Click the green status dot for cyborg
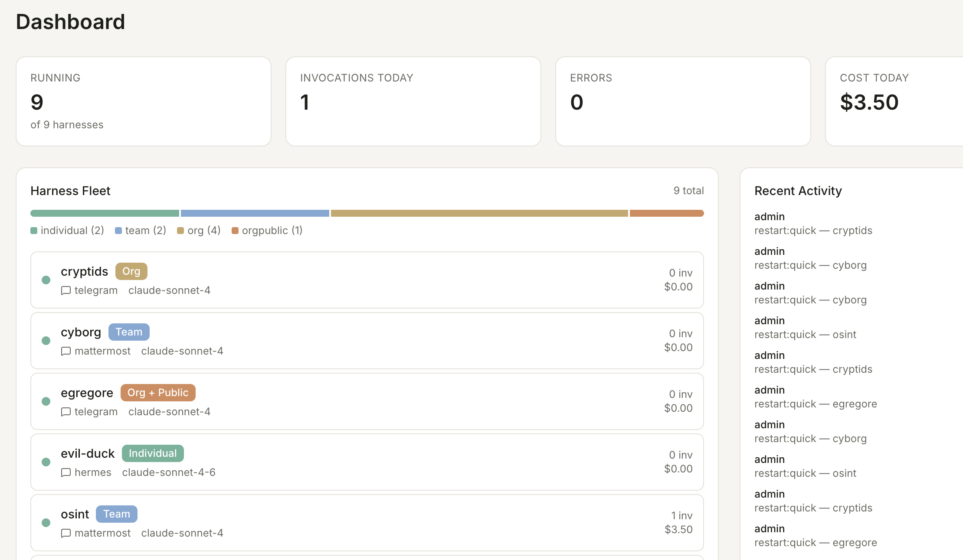The height and width of the screenshot is (560, 963). click(46, 341)
